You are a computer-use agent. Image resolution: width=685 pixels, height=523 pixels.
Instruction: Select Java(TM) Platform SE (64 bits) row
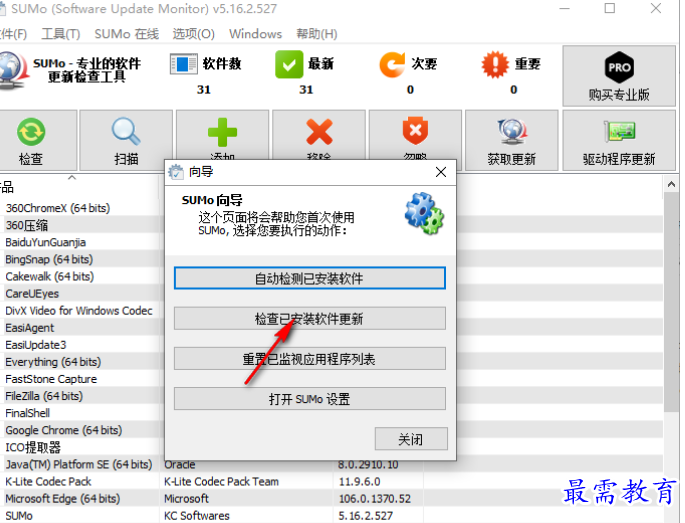point(81,464)
